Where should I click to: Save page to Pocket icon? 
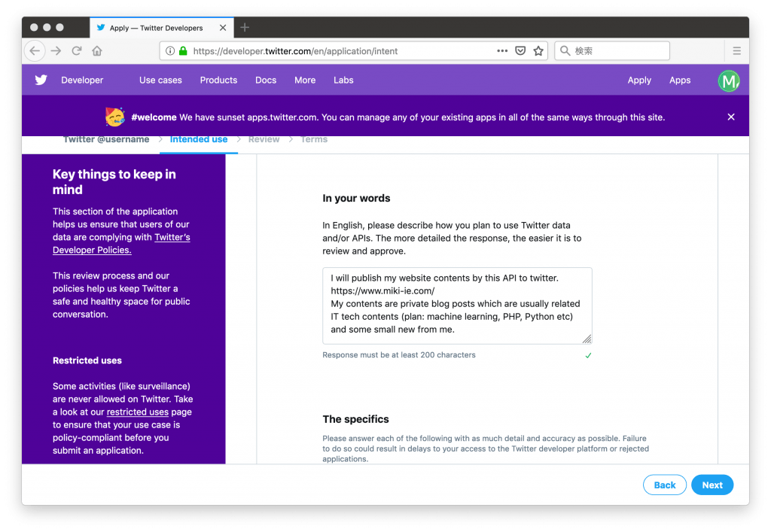click(x=520, y=51)
